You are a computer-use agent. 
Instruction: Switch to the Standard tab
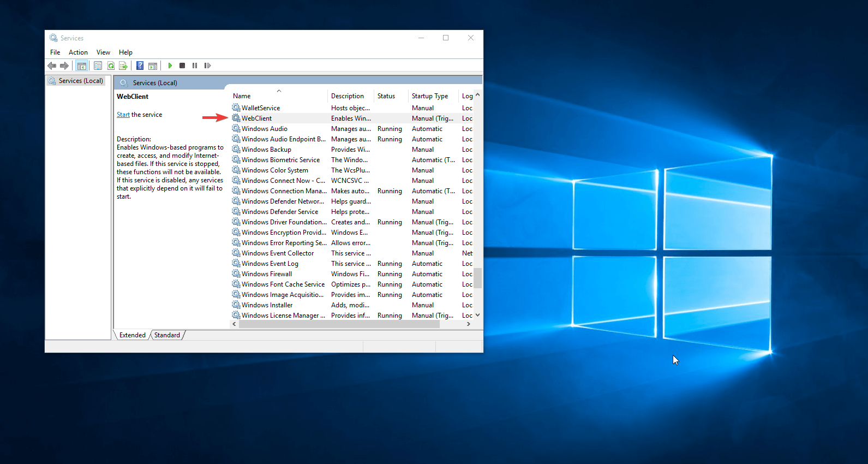click(x=167, y=335)
